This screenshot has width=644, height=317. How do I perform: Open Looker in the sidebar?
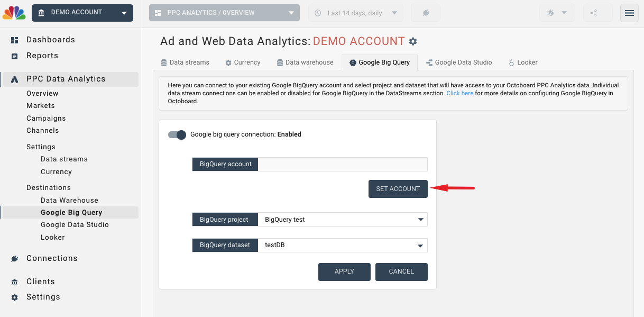53,237
